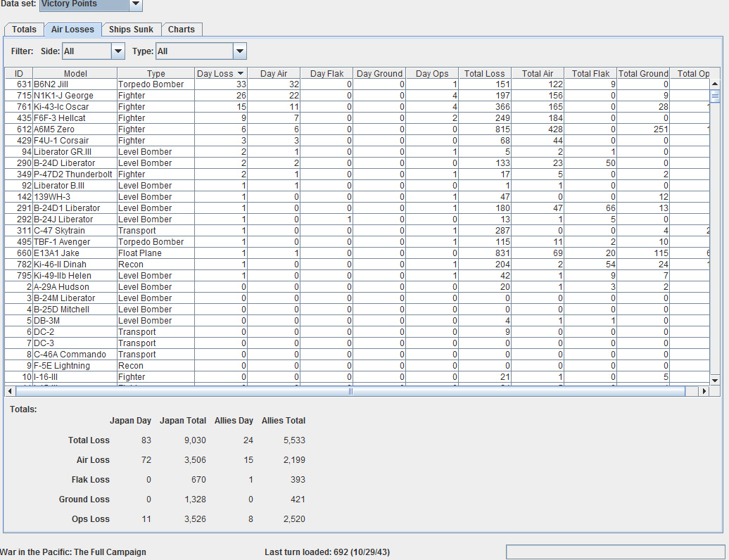The width and height of the screenshot is (729, 560).
Task: Sort by Total Loss column
Action: (484, 73)
